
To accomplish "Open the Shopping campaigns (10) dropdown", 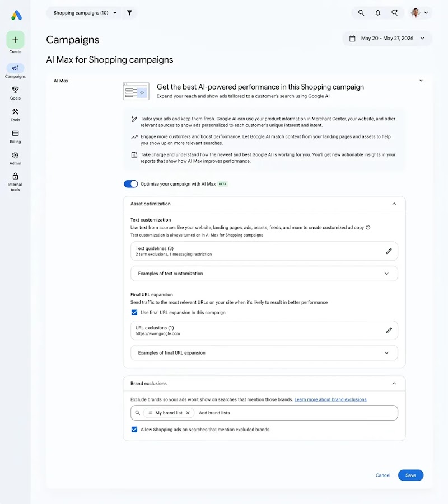I will 85,13.
